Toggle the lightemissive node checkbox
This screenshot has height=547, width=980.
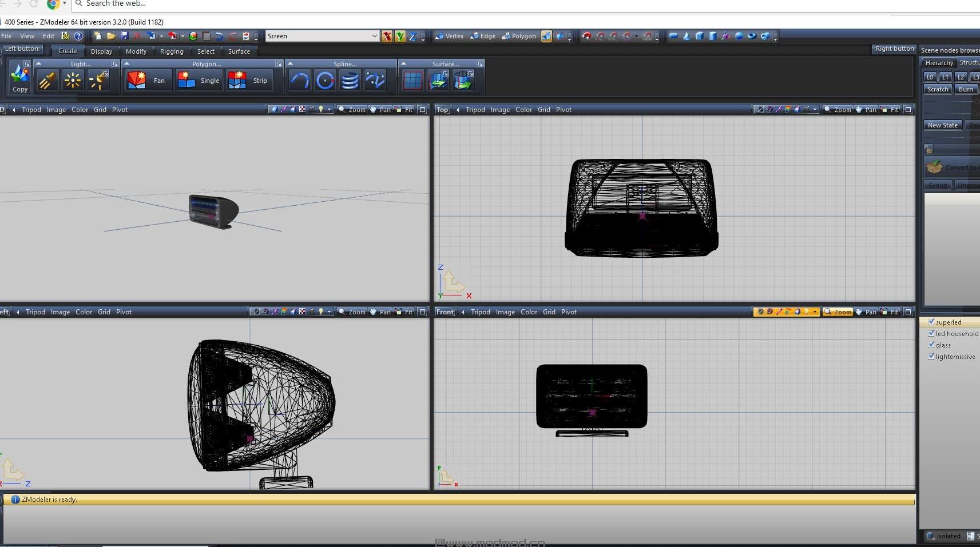coord(931,356)
